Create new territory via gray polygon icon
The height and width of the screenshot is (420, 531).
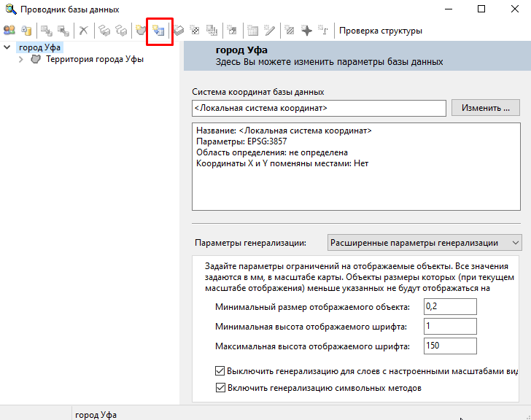pyautogui.click(x=140, y=31)
